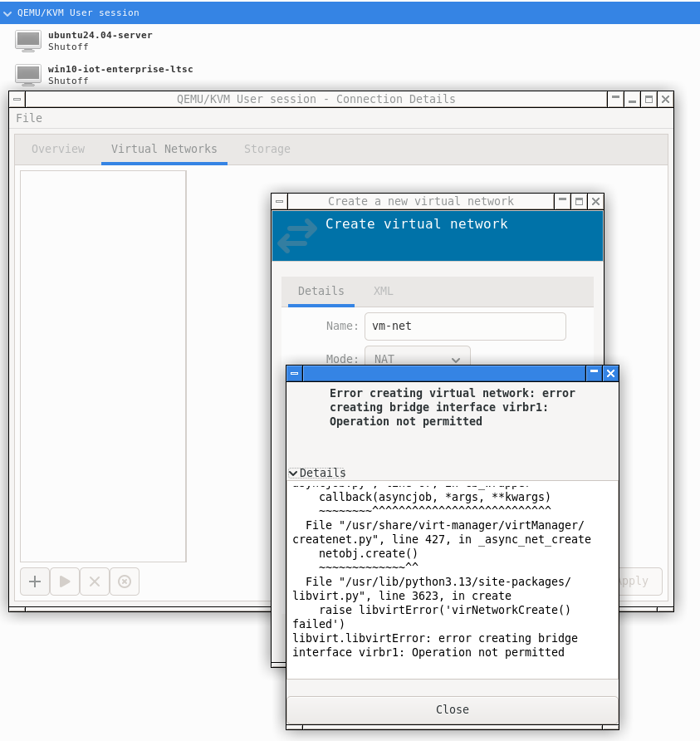Screen dimensions: 700x741
Task: Open the XML tab in Create virtual network
Action: tap(383, 291)
